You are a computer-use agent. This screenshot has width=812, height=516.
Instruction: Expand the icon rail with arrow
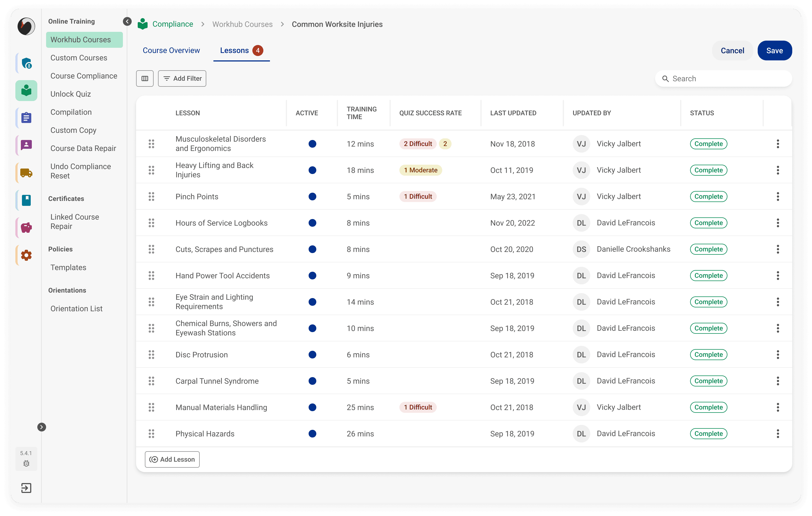click(x=41, y=427)
